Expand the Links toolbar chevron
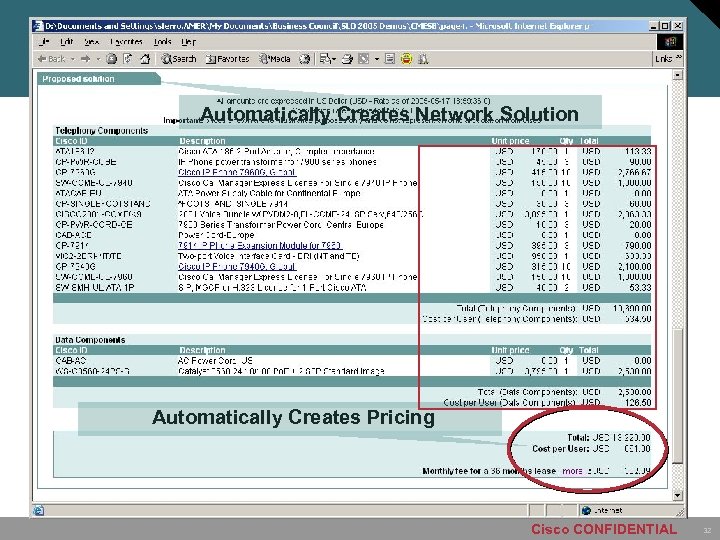 coord(679,57)
